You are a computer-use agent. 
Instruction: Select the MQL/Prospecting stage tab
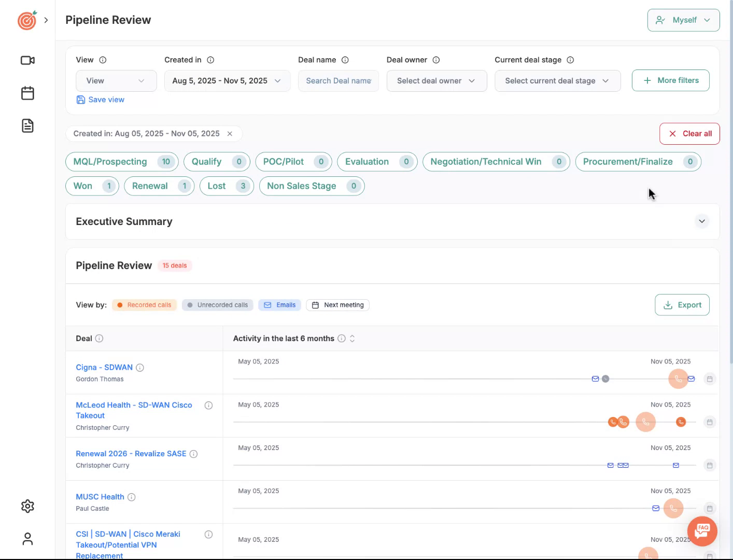tap(122, 162)
